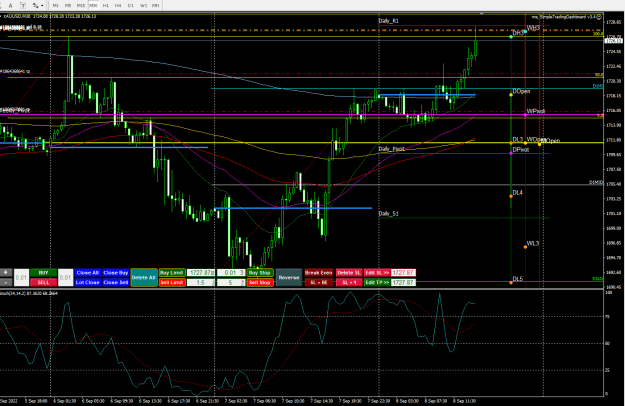Click the DOpen marker label
This screenshot has height=406, width=625.
point(521,91)
